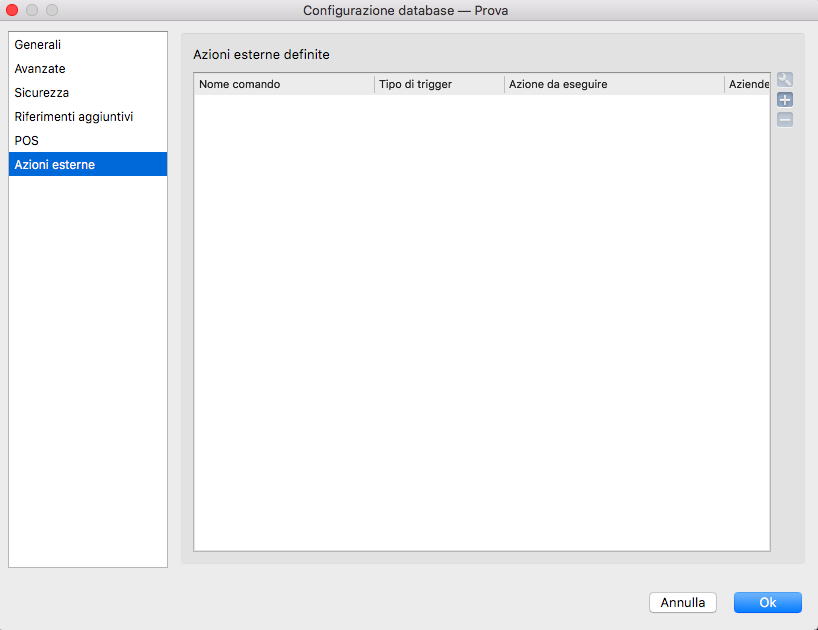Image resolution: width=818 pixels, height=630 pixels.
Task: Select Azioni esterne in sidebar
Action: click(55, 165)
